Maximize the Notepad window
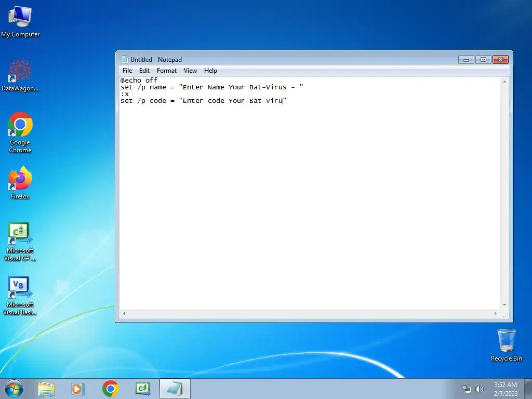532x399 pixels. tap(483, 60)
